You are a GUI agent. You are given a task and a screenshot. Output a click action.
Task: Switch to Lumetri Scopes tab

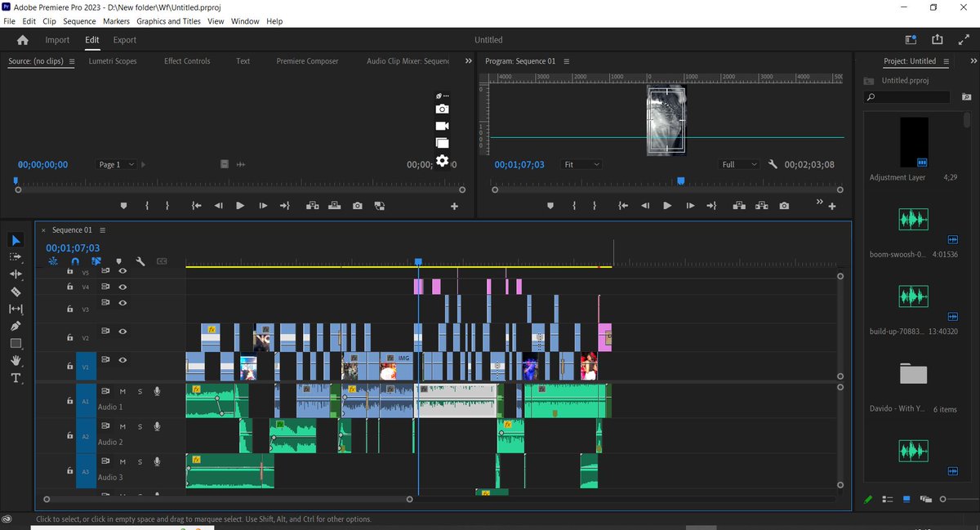113,61
